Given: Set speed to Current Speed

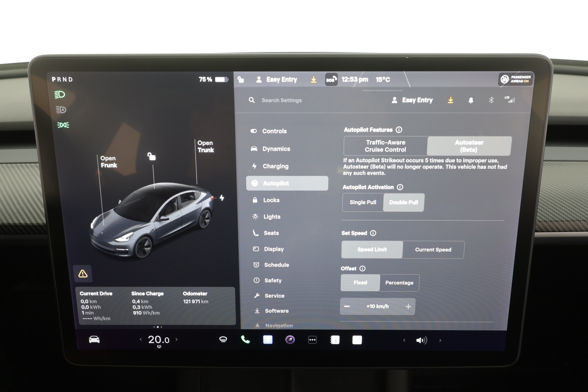Looking at the screenshot, I should click(433, 250).
